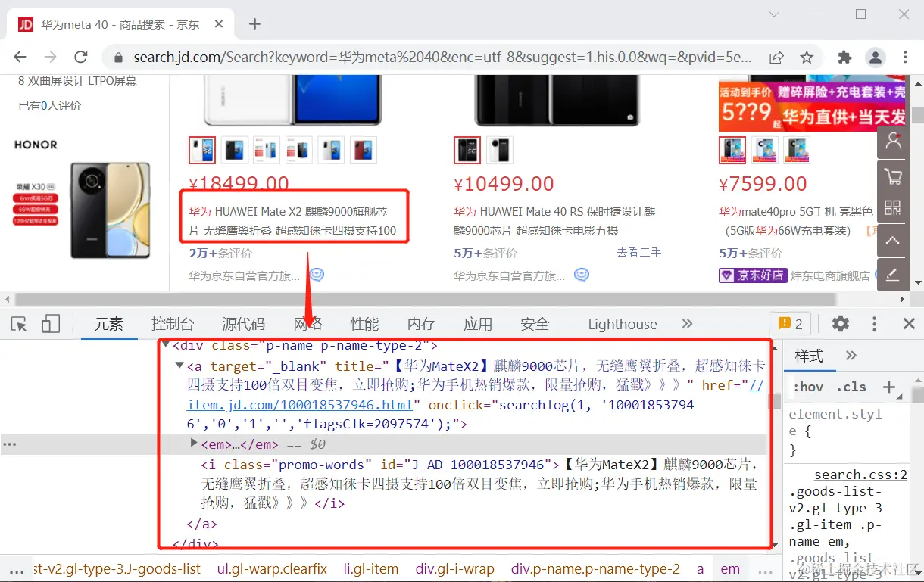924x582 pixels.
Task: Switch to the 性能 tab
Action: [x=364, y=324]
